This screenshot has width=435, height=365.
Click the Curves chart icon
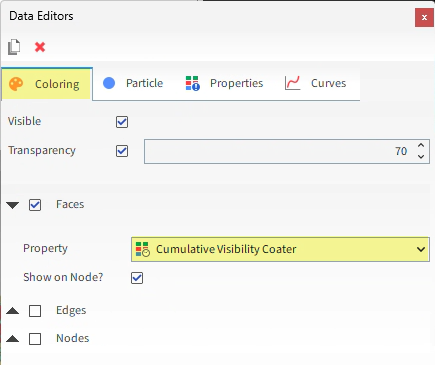[x=293, y=83]
